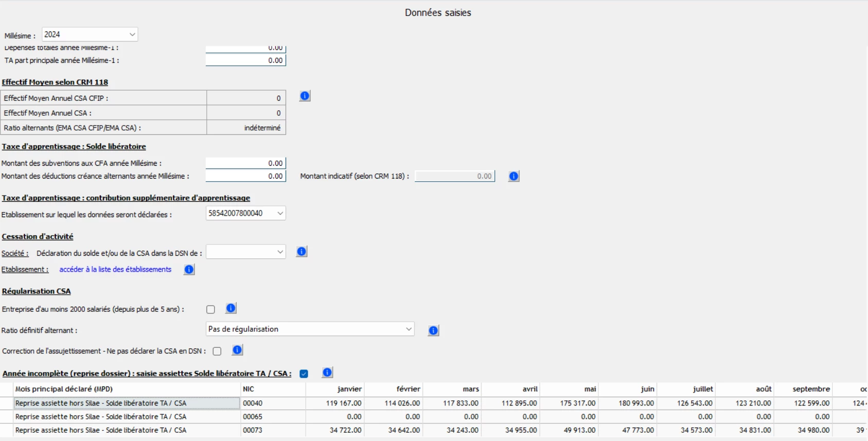Select January value 119 167.00
This screenshot has width=868, height=441.
point(335,403)
